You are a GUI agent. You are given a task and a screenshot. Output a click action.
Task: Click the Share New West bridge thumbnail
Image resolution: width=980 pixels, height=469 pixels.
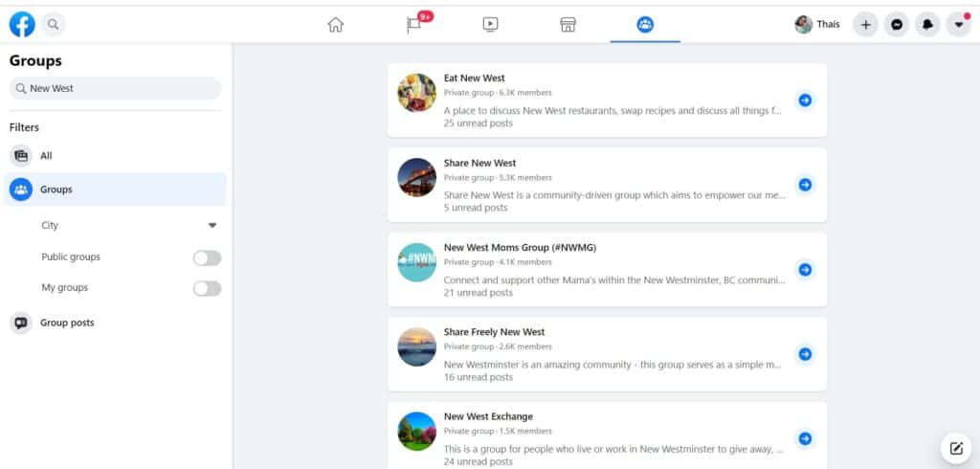[417, 178]
